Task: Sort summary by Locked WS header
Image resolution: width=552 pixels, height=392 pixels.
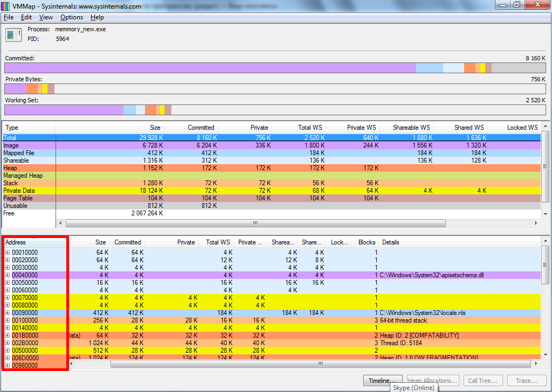Action: click(514, 128)
